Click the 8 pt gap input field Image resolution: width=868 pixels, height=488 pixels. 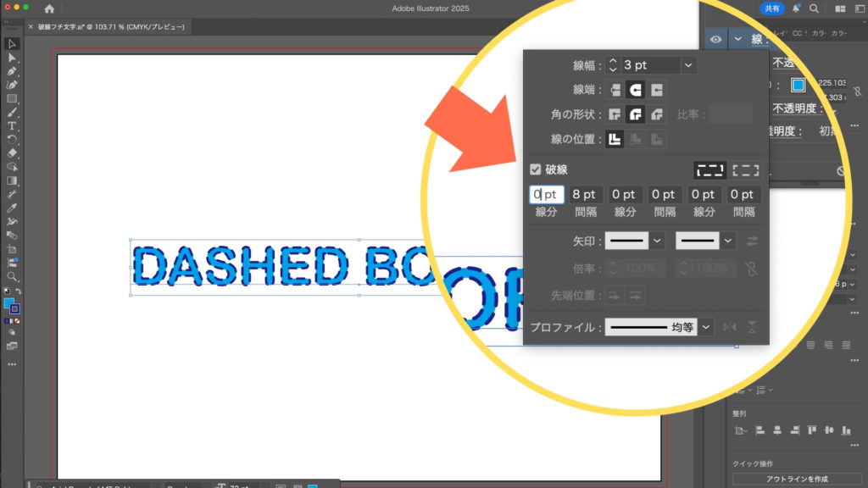[x=586, y=195]
